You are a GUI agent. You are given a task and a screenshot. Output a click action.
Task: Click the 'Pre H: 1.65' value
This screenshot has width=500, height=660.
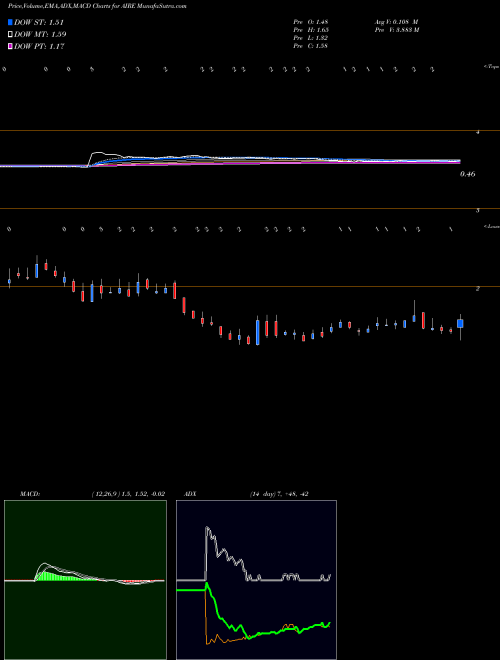pyautogui.click(x=311, y=30)
